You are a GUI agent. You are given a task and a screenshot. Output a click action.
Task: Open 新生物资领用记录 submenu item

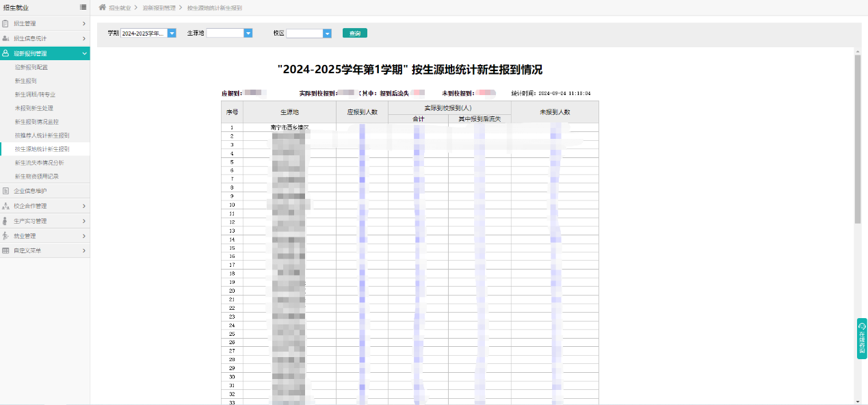[x=37, y=177]
